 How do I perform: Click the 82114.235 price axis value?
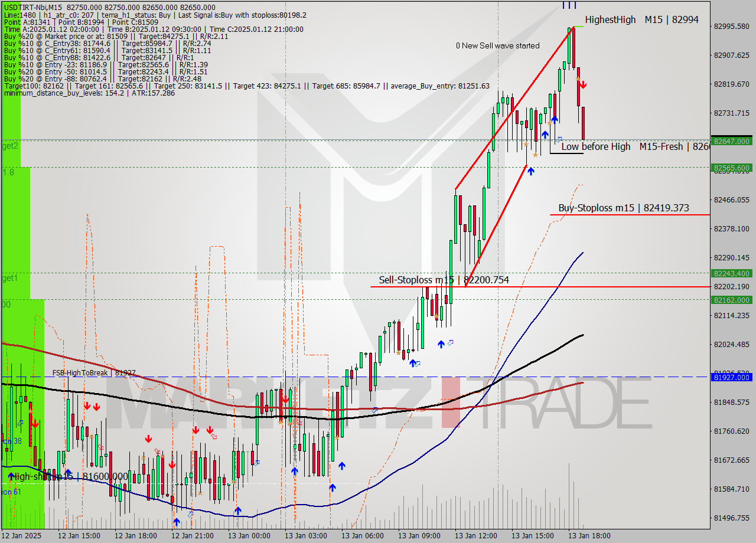[732, 315]
